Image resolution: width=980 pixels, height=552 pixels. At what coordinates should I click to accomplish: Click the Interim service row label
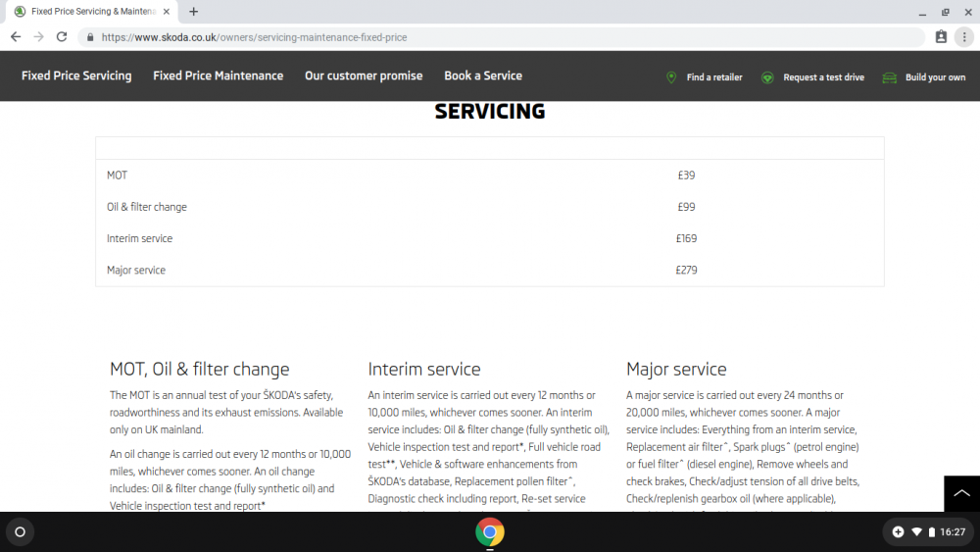139,239
